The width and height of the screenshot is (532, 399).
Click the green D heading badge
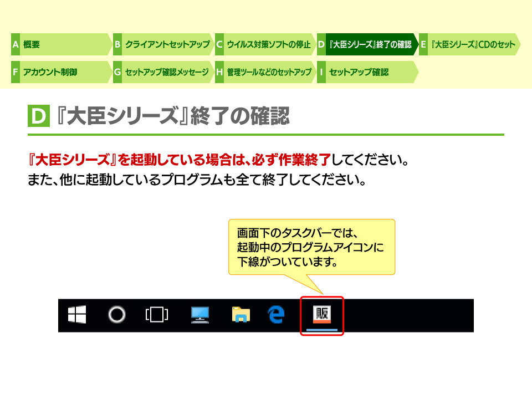pos(39,116)
